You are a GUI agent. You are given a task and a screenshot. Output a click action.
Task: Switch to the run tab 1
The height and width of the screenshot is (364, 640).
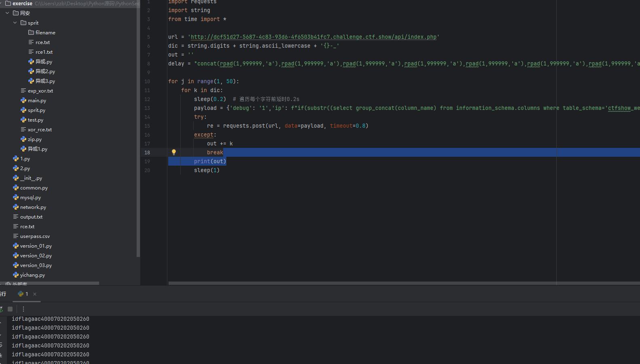pos(23,294)
